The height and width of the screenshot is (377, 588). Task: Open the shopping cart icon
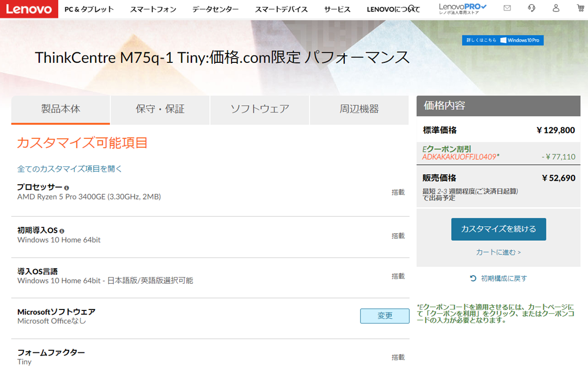[581, 8]
